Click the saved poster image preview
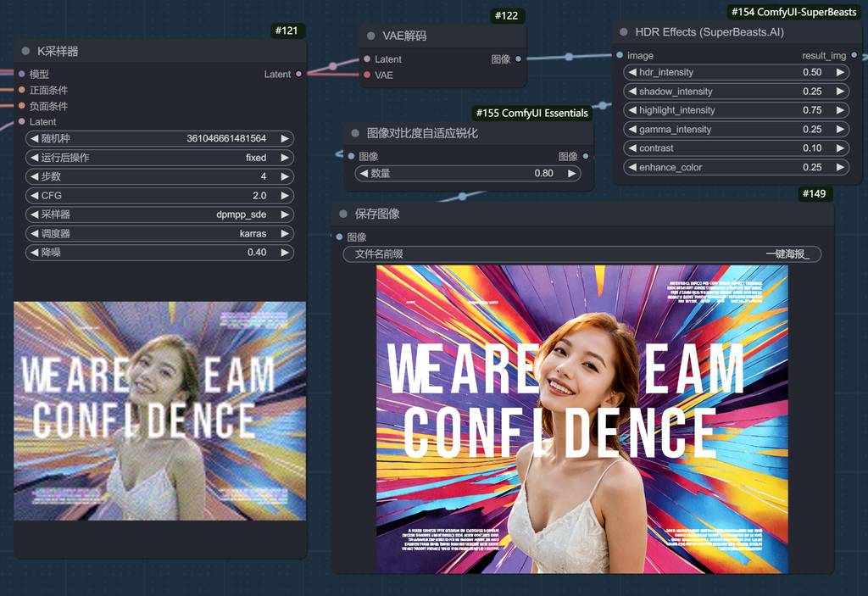The image size is (868, 596). (581, 419)
